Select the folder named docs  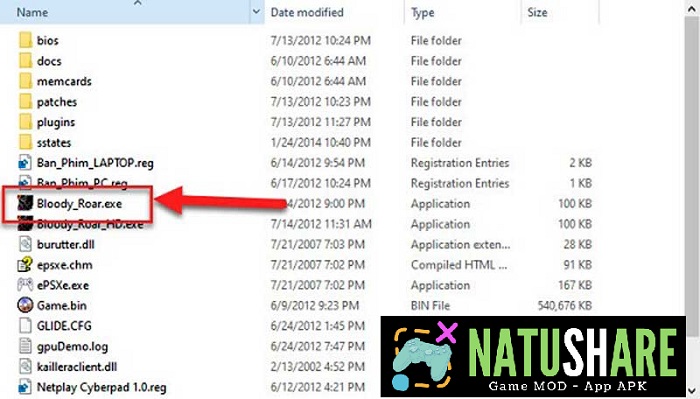click(49, 61)
